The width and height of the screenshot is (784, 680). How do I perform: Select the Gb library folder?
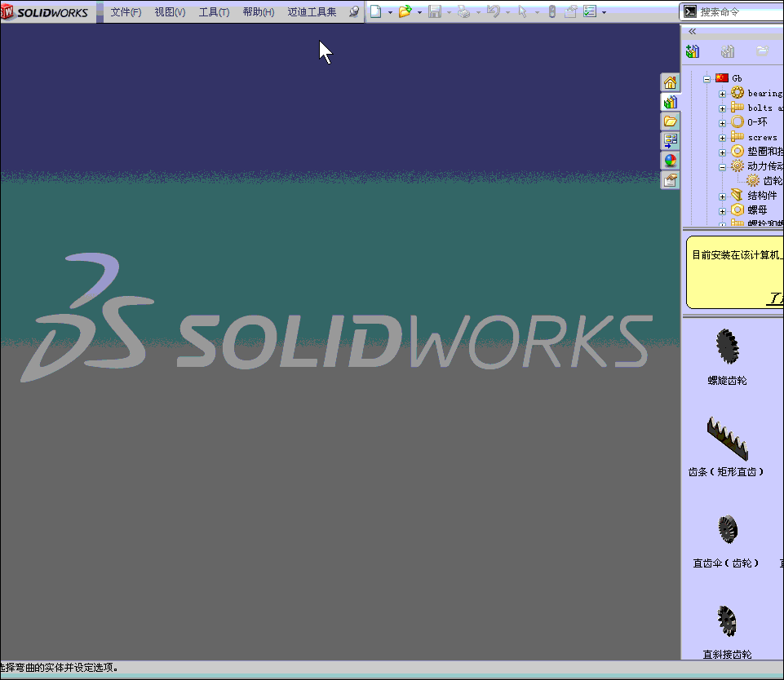[729, 78]
